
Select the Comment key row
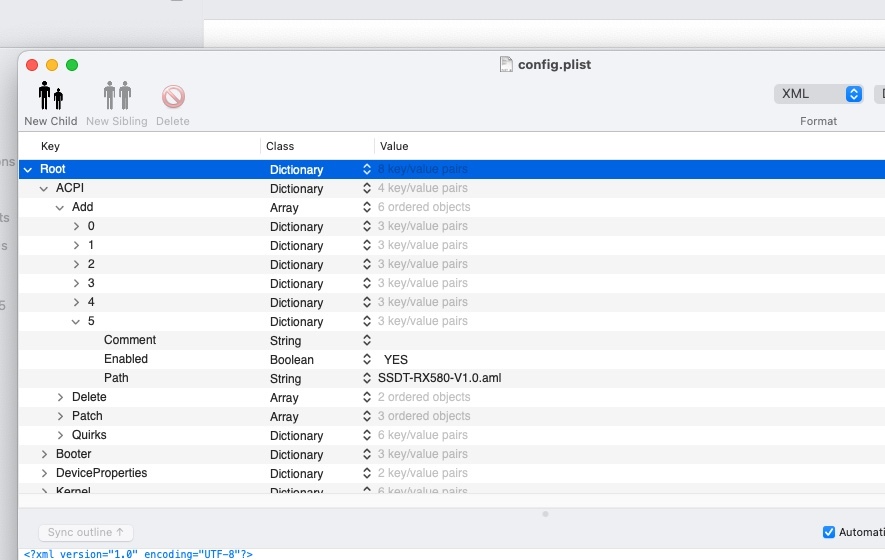(x=130, y=340)
